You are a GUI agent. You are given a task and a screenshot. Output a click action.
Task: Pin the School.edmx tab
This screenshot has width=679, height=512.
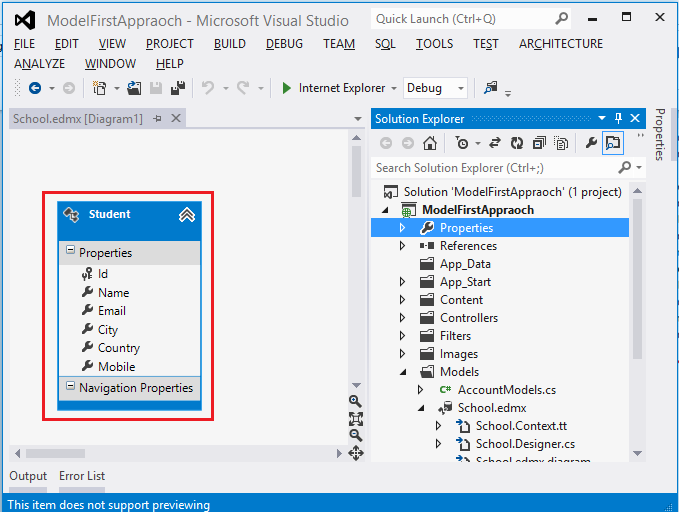coord(158,118)
